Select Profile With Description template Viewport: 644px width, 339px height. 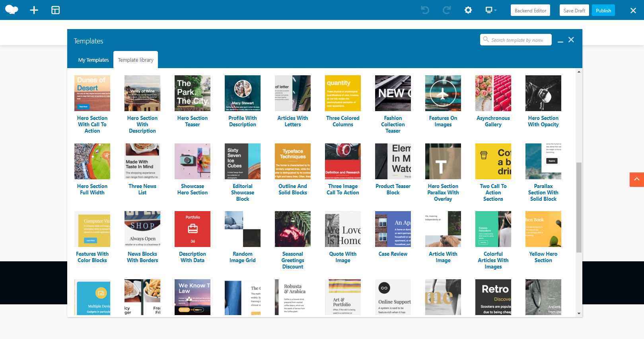pos(243,93)
